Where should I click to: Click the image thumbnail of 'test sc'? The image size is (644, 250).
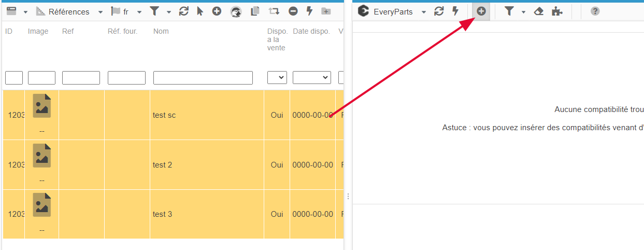42,106
